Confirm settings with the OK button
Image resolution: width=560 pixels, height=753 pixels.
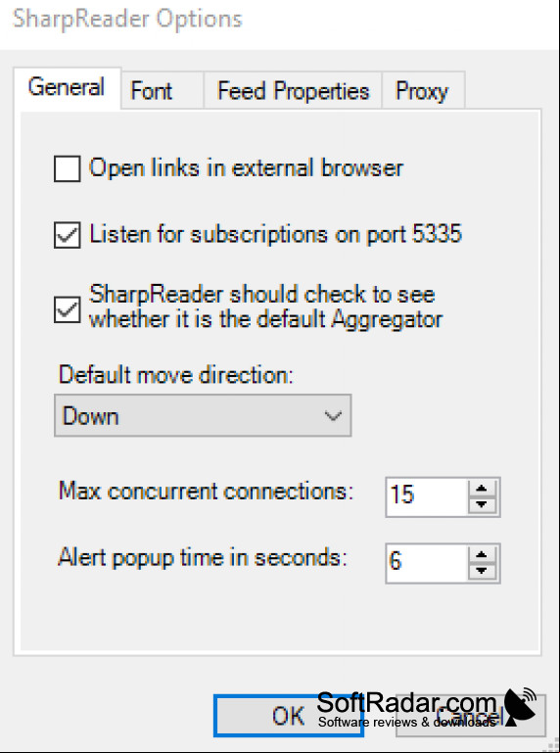click(x=289, y=716)
